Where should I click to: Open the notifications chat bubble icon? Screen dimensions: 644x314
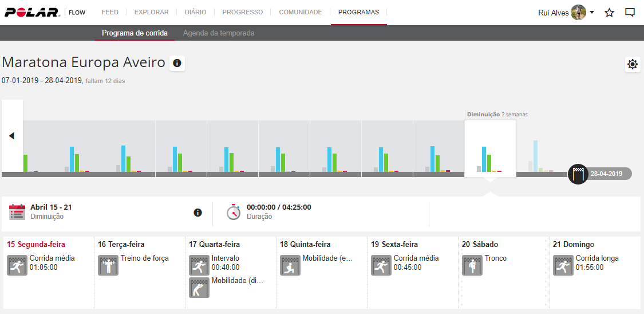(x=630, y=13)
